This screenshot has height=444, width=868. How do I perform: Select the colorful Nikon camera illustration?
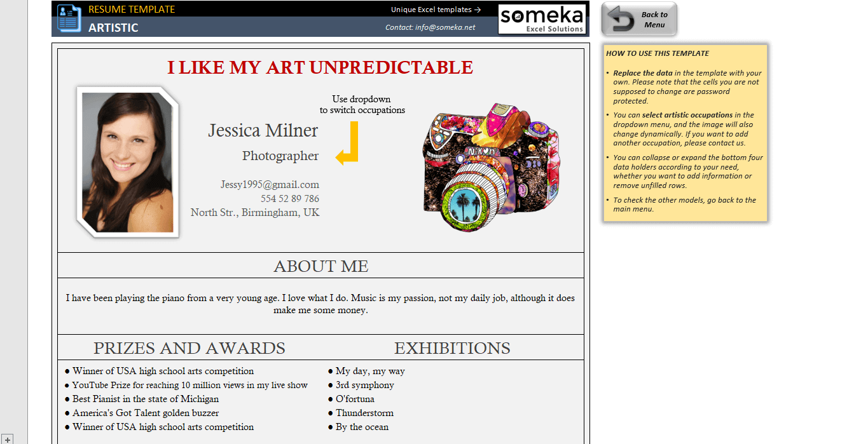click(491, 166)
